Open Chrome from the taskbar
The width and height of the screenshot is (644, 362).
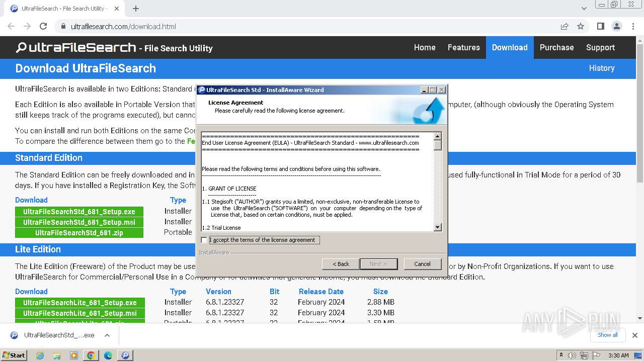click(91, 355)
